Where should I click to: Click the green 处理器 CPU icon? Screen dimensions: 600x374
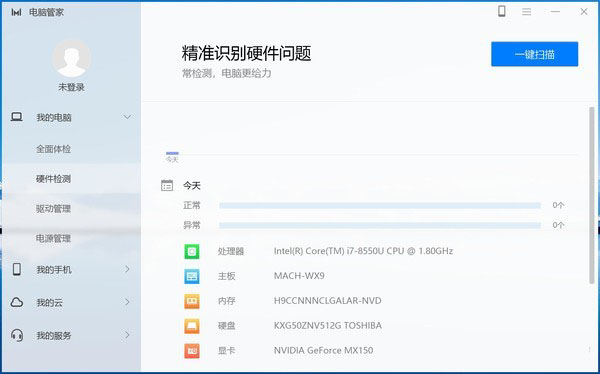(192, 251)
